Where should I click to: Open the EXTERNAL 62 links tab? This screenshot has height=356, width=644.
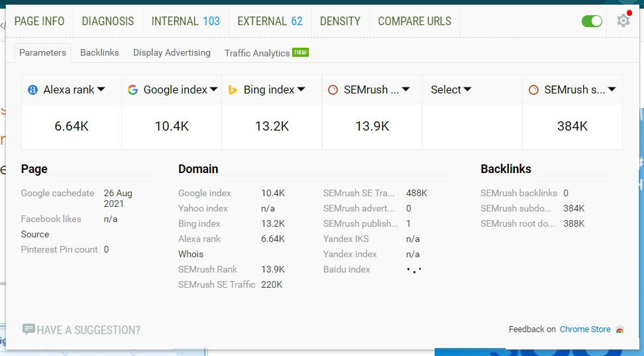(270, 21)
